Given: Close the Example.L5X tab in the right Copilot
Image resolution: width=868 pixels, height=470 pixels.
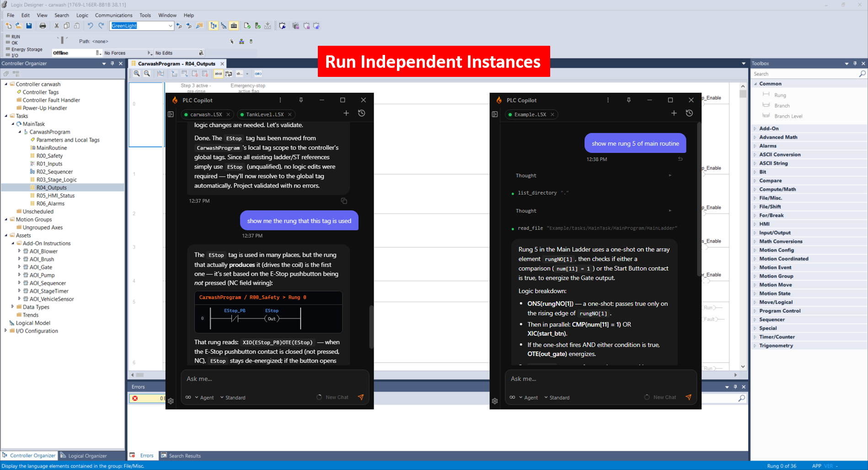Looking at the screenshot, I should [x=552, y=114].
